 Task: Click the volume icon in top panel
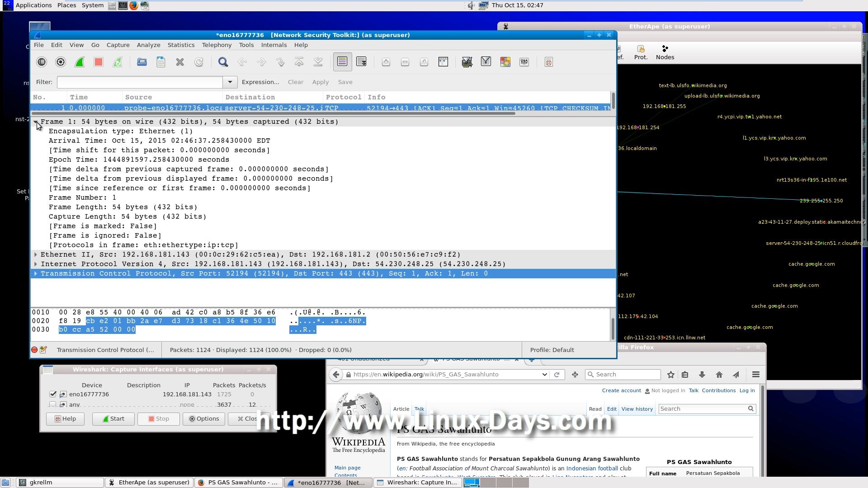(471, 5)
